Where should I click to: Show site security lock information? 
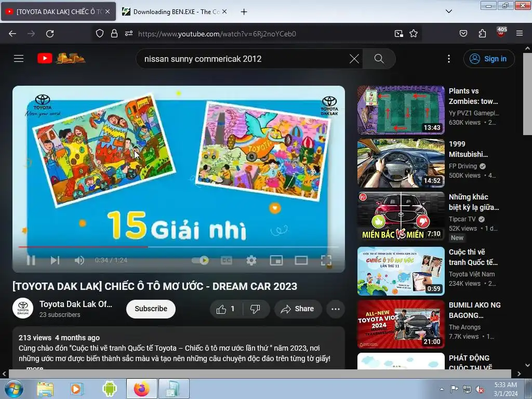pyautogui.click(x=114, y=33)
